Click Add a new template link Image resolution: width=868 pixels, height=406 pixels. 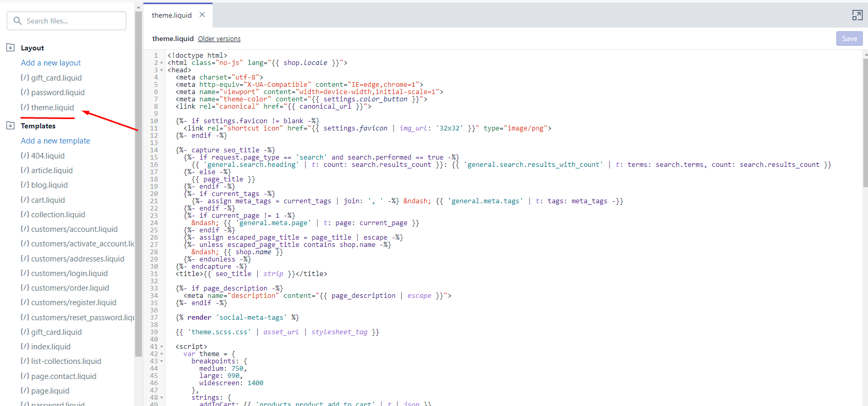(55, 141)
